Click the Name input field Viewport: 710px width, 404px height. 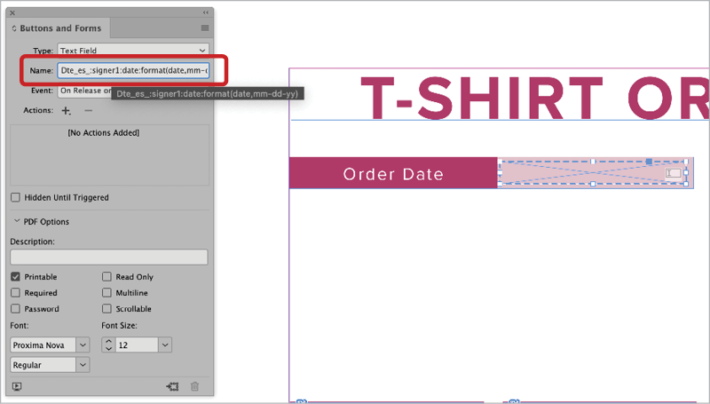pyautogui.click(x=133, y=70)
